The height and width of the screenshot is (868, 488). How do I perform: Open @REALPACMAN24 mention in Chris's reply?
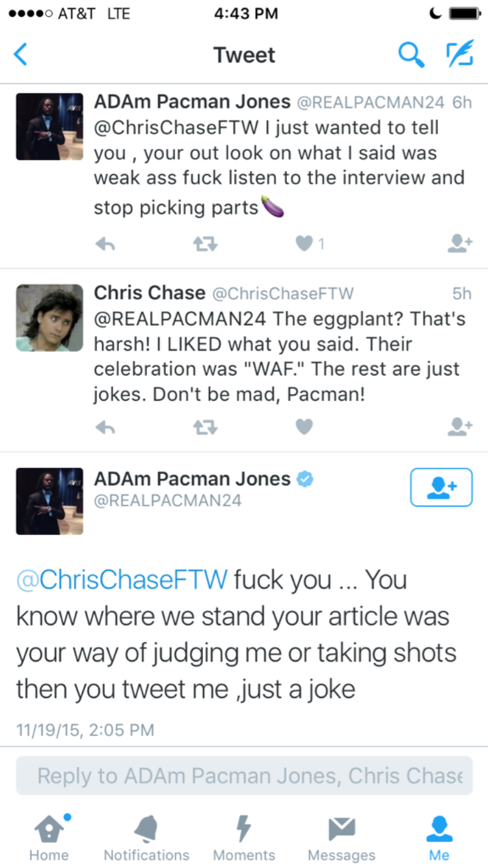click(180, 319)
